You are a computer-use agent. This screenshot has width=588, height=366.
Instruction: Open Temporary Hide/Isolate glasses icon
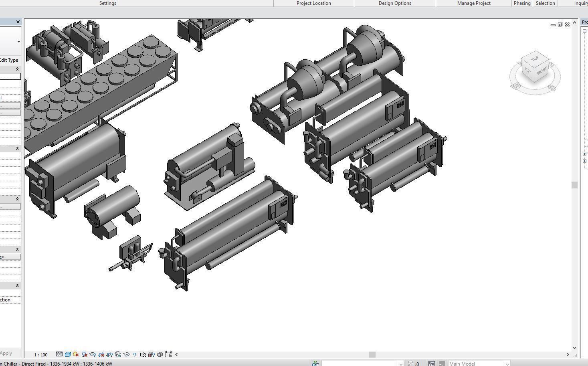pyautogui.click(x=126, y=354)
